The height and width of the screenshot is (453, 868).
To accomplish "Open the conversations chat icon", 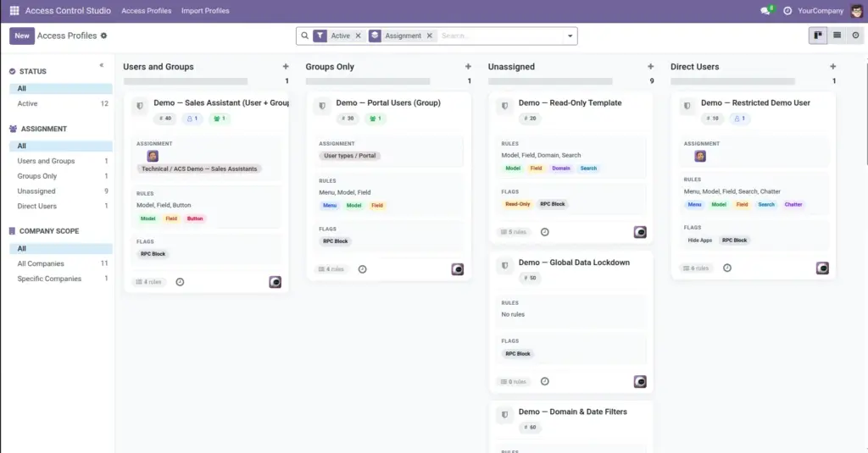I will (x=765, y=10).
